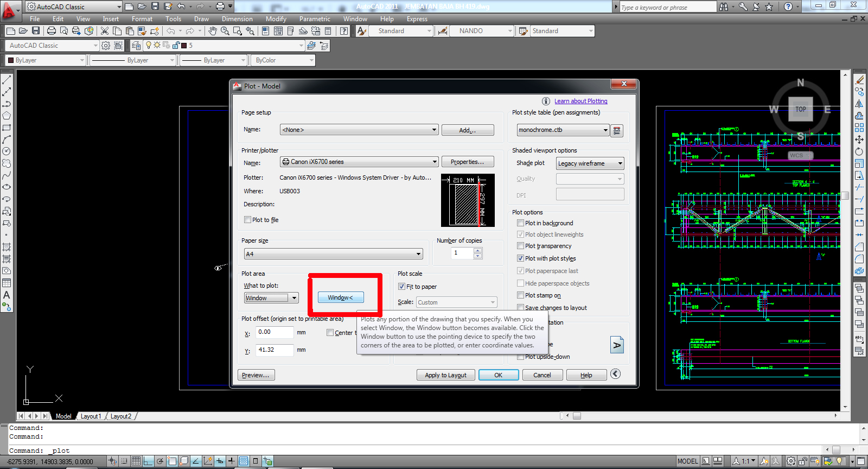Select the Line tool in Draw toolbar
868x469 pixels.
pos(7,80)
